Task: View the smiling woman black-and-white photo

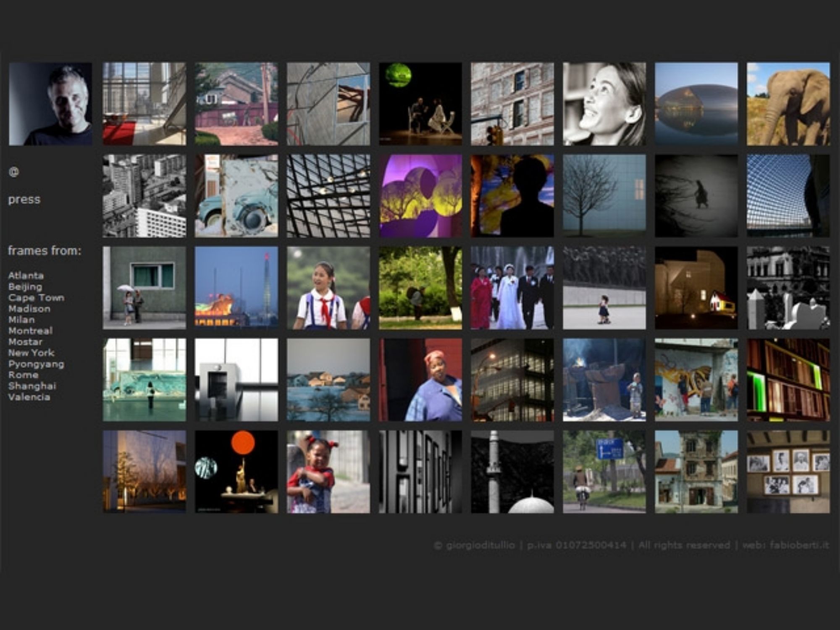Action: tap(604, 104)
